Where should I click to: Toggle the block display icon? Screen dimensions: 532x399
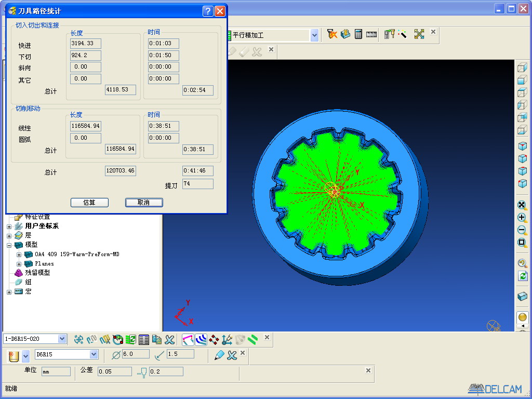pos(522,297)
